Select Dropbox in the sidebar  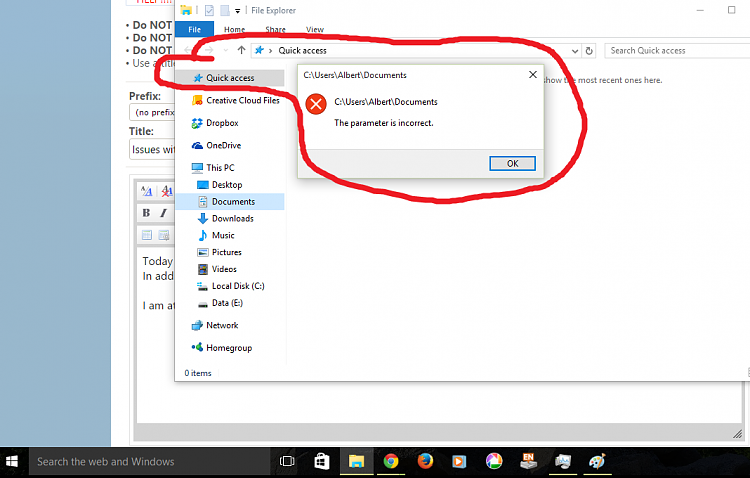[221, 123]
